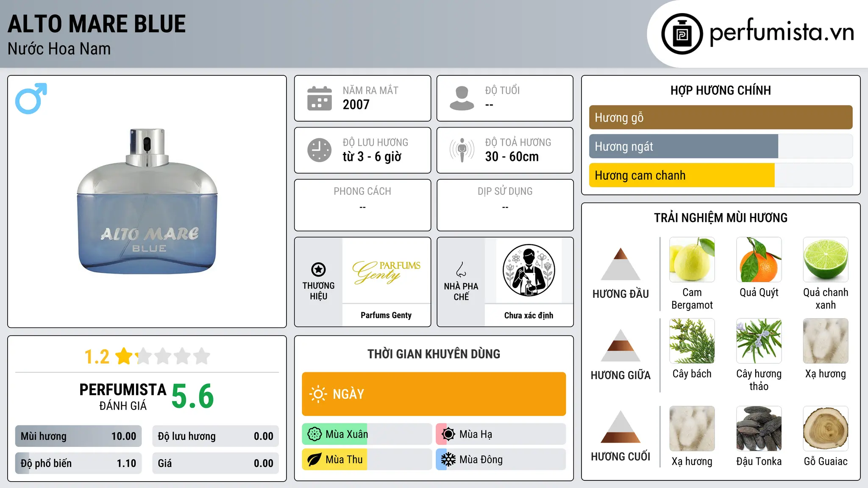Select the Xạ hương image in Hương cuối
868x488 pixels.
coord(692,429)
